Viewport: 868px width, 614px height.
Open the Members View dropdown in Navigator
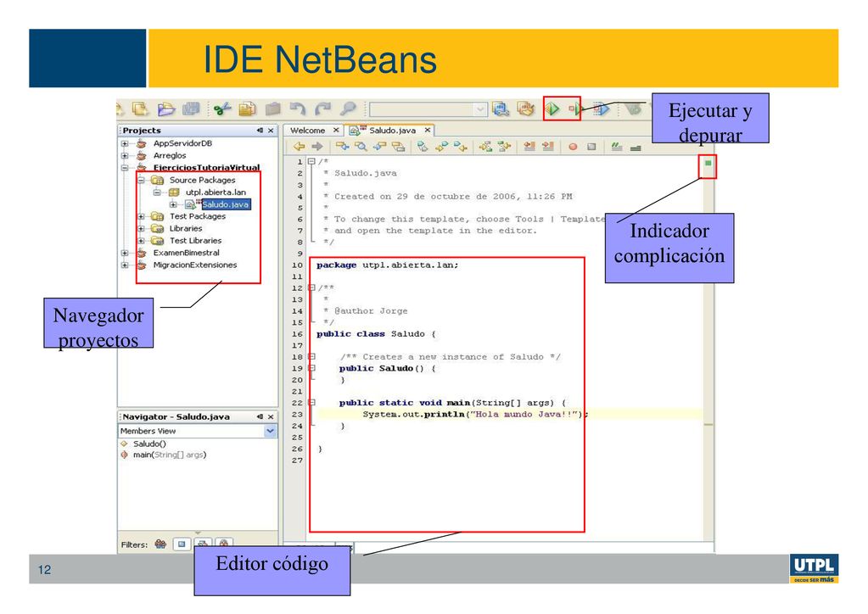click(270, 431)
